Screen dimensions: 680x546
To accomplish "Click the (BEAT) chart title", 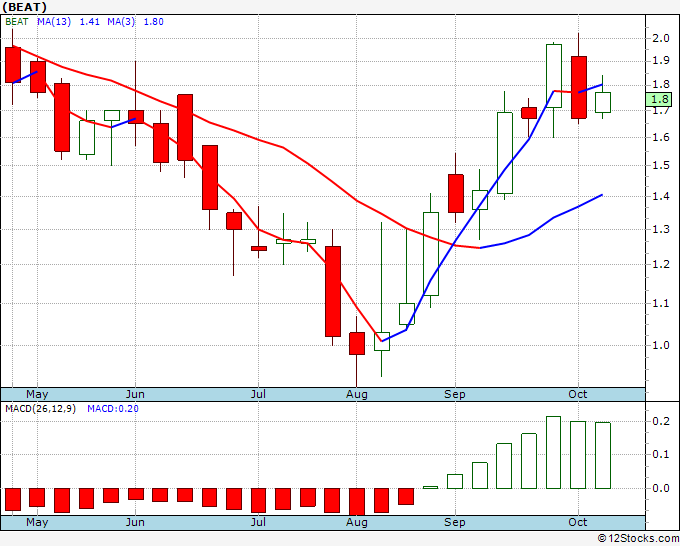I will coord(24,7).
